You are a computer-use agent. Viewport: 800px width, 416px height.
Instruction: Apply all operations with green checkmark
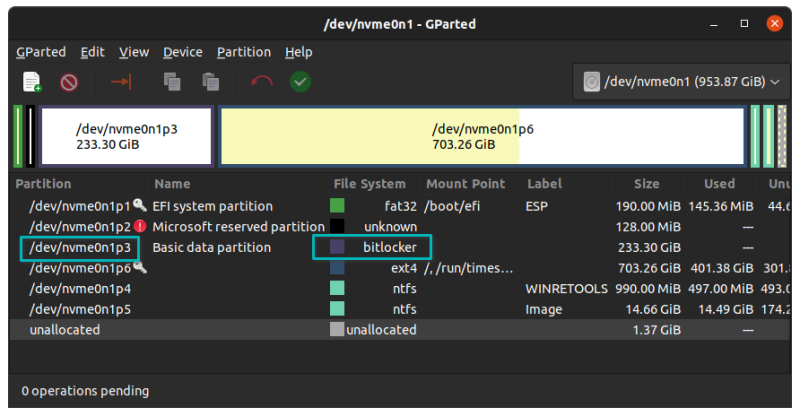click(x=300, y=82)
